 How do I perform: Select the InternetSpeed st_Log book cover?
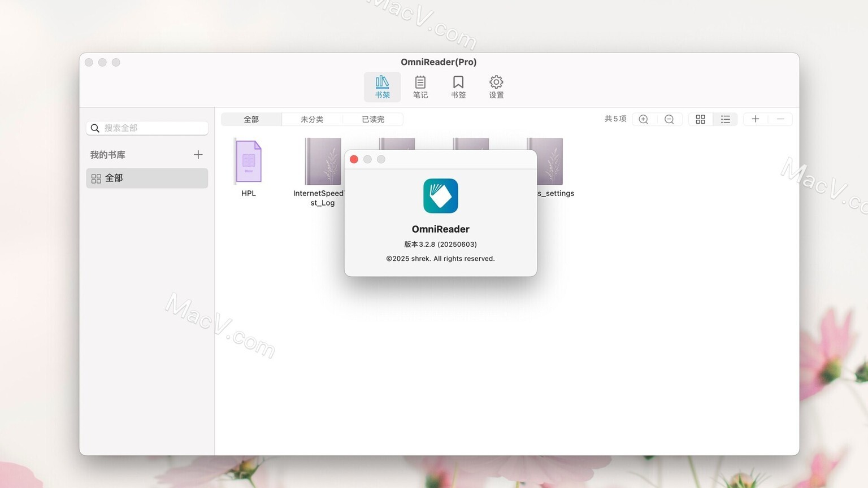click(323, 162)
